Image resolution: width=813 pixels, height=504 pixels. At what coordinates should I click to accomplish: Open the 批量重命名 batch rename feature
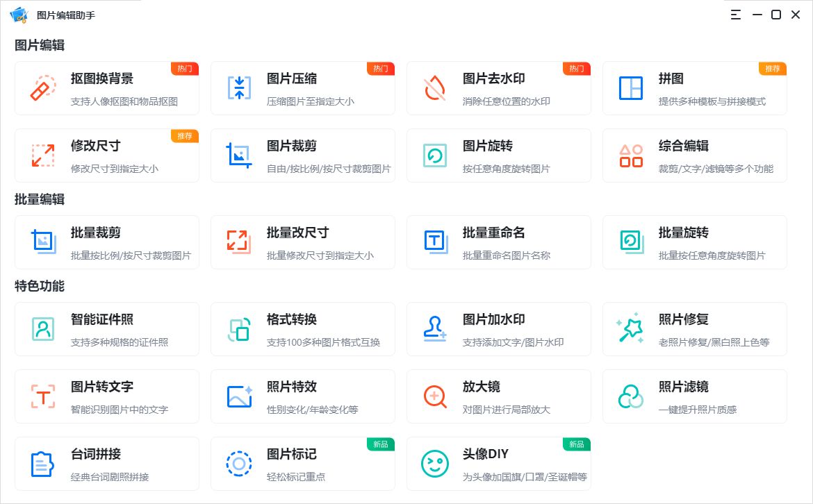click(499, 241)
